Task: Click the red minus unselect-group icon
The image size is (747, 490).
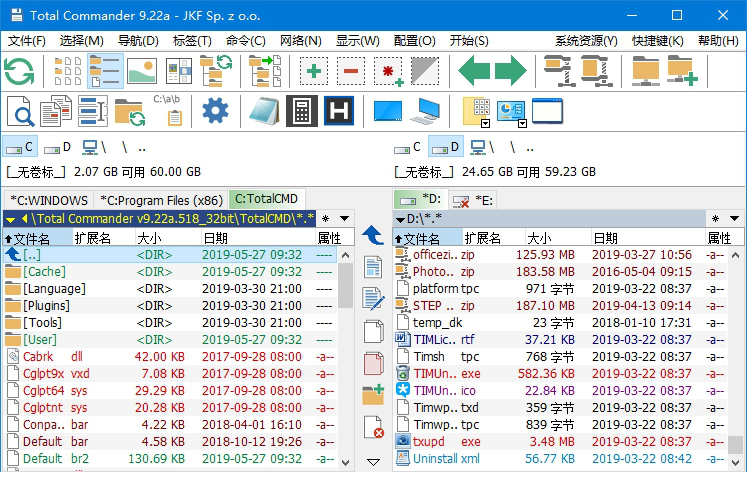Action: [x=351, y=71]
